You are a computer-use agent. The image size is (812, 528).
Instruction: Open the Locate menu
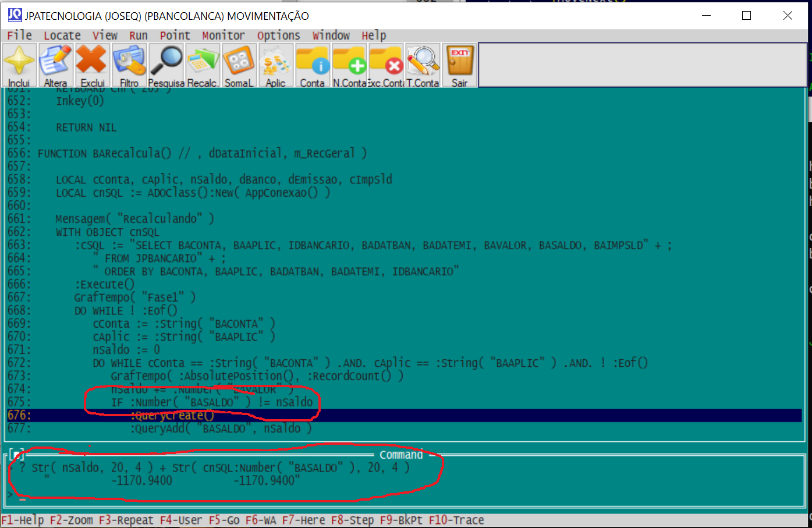click(62, 36)
